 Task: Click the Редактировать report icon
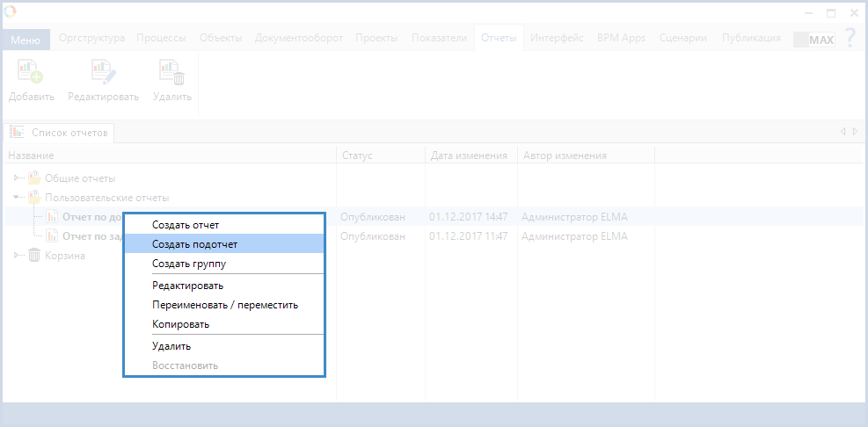click(104, 72)
